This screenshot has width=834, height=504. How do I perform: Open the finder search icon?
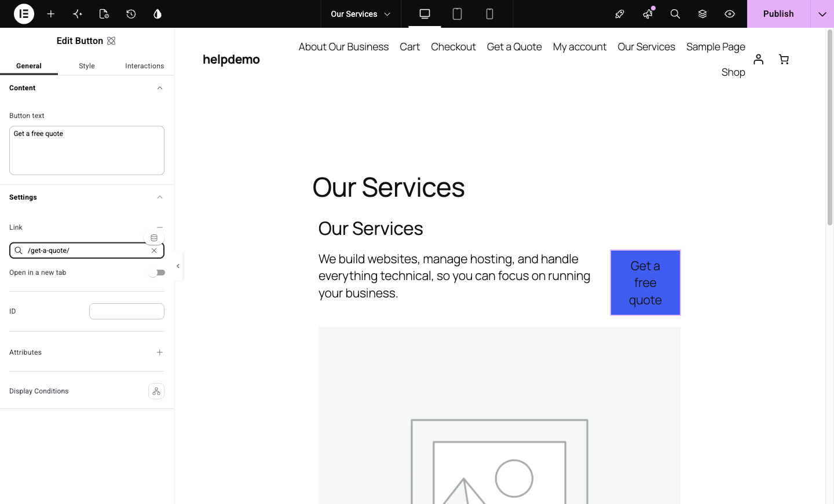[x=675, y=14]
